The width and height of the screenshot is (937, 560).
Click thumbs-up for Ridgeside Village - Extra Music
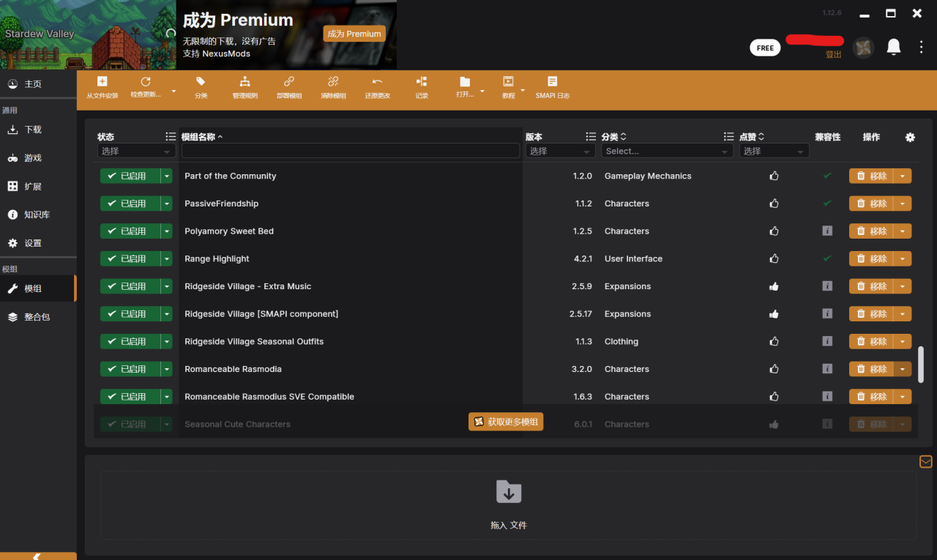coord(774,286)
